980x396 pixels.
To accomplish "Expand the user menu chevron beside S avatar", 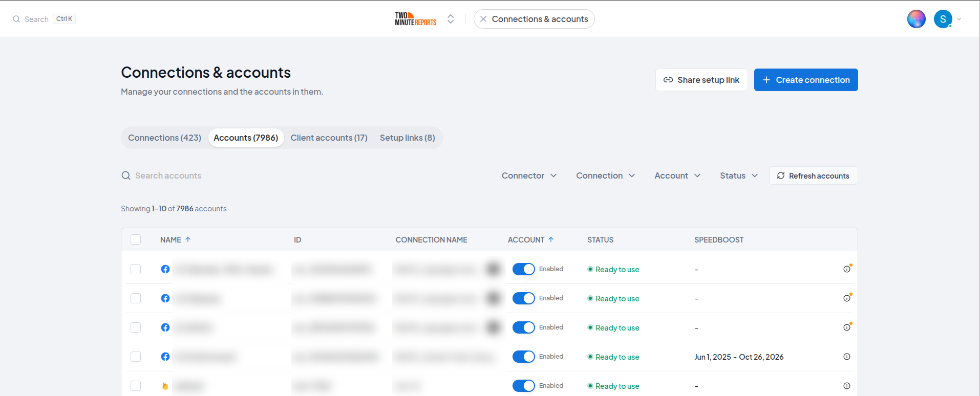I will pos(959,19).
